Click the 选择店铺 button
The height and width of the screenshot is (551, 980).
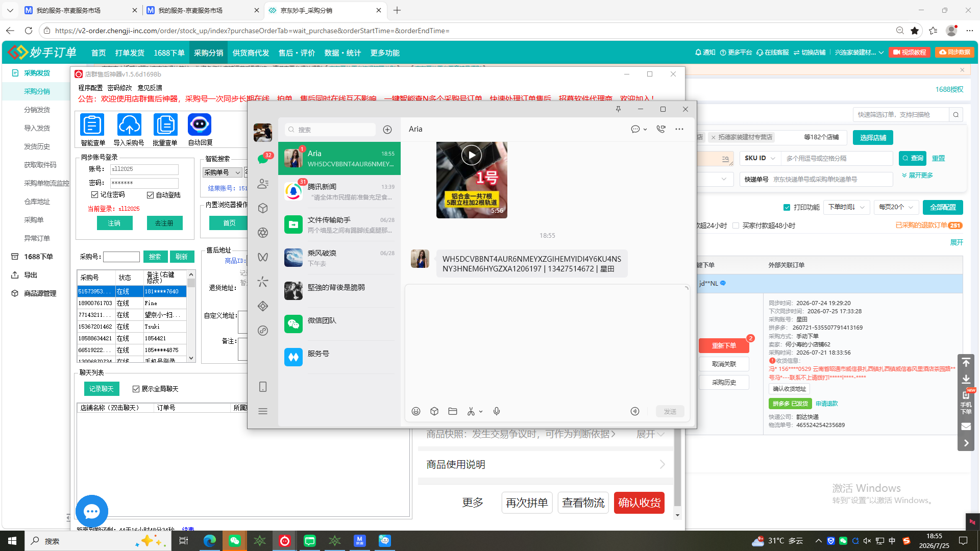click(873, 137)
